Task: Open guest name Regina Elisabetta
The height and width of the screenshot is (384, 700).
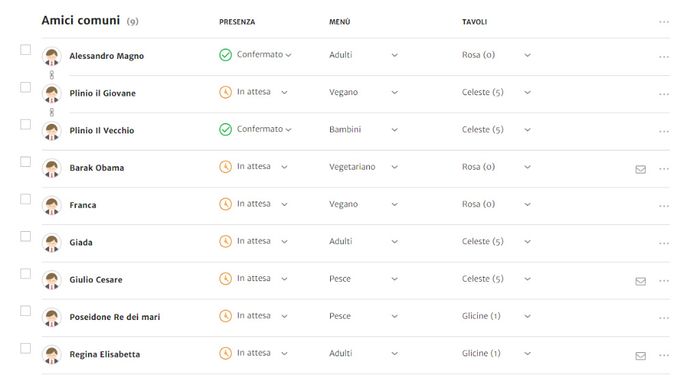Action: [105, 355]
